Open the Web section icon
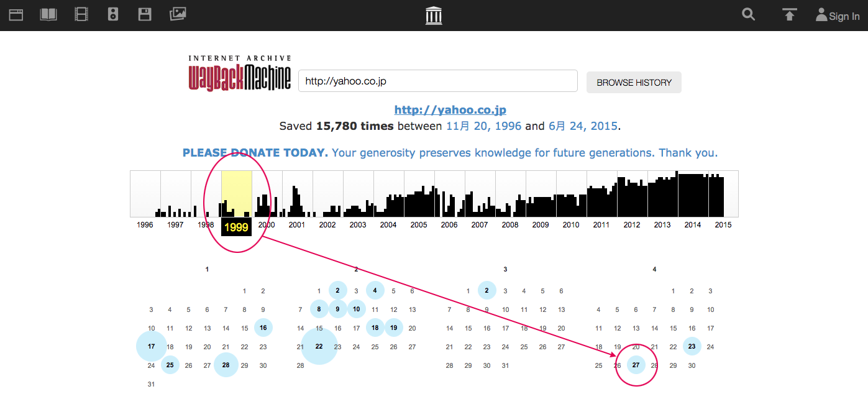This screenshot has width=868, height=394. point(16,14)
